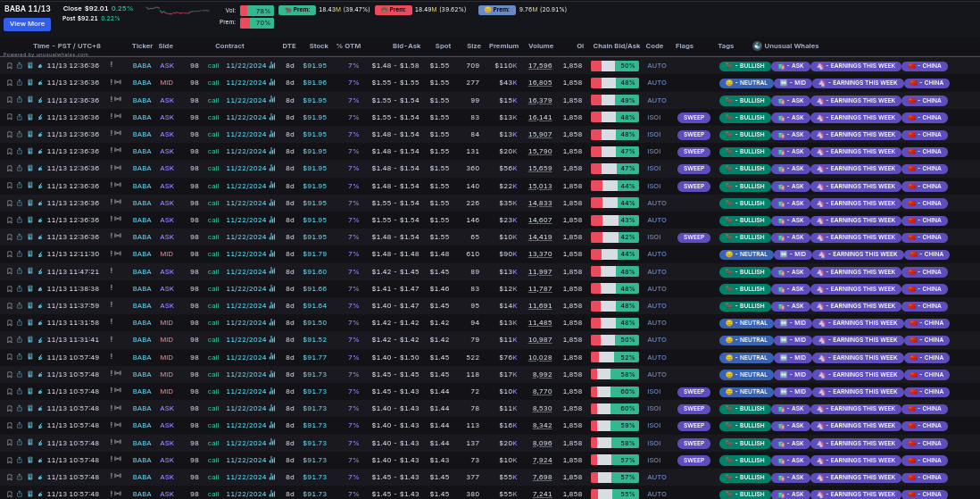Click the intraday price sparkline chart

tap(179, 11)
